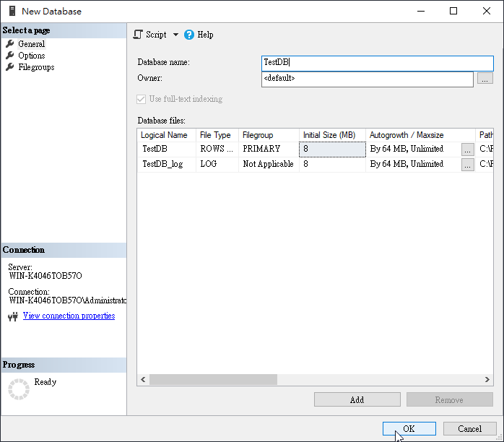
Task: Minimize the New Database window
Action: pos(421,11)
